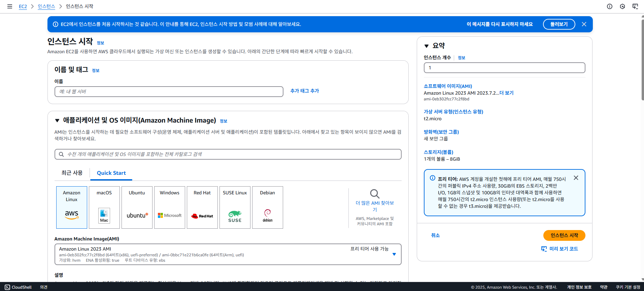
Task: Select the SUSE Linux AMI tile
Action: [235, 207]
